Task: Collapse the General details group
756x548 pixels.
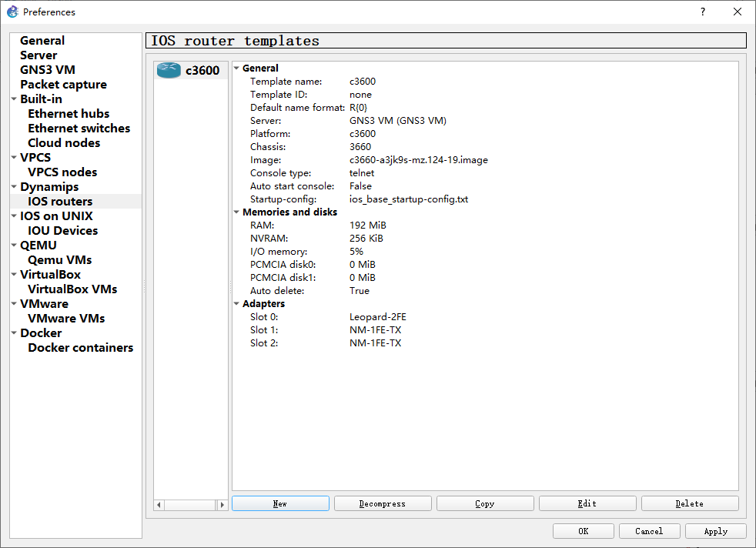Action: tap(237, 68)
